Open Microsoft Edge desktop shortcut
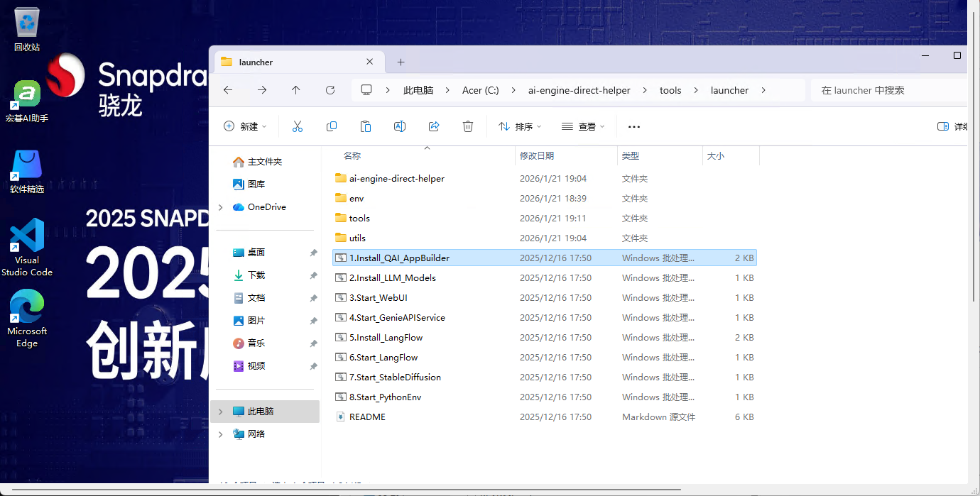 [x=27, y=319]
